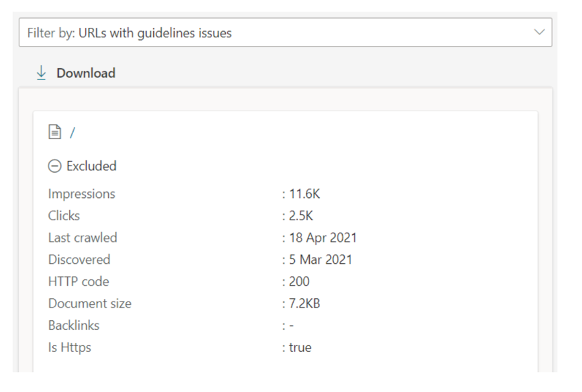Click the Excluded status text
Viewport: 582px width, 392px height.
tap(91, 166)
